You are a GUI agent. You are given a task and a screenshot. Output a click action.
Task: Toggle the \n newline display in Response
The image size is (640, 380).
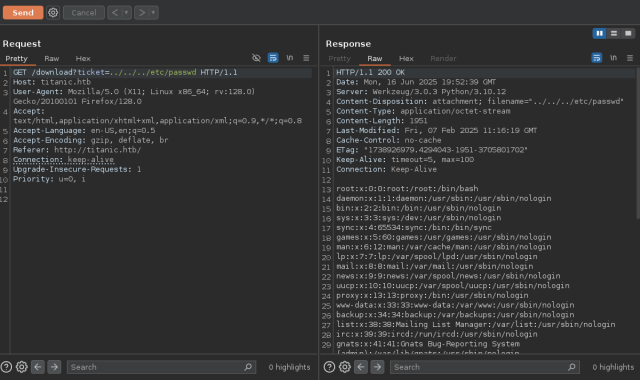pyautogui.click(x=613, y=58)
